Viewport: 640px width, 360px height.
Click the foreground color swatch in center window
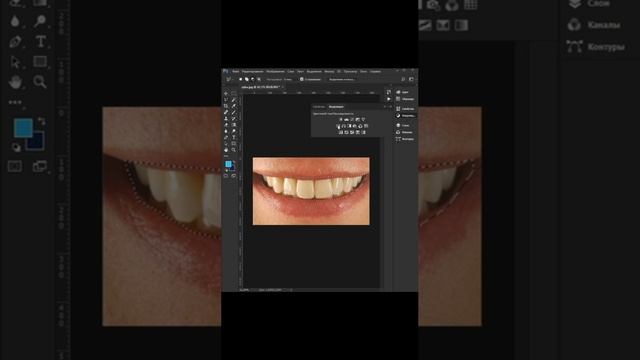click(x=228, y=164)
